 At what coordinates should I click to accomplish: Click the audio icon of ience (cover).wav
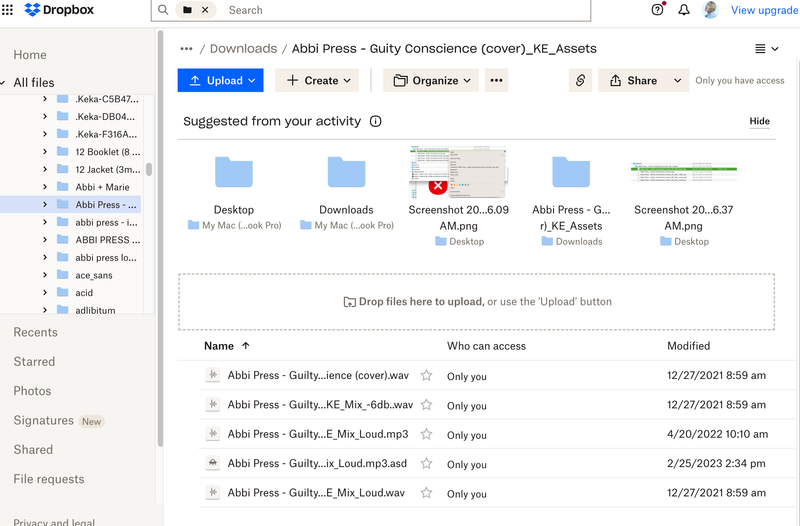point(213,375)
